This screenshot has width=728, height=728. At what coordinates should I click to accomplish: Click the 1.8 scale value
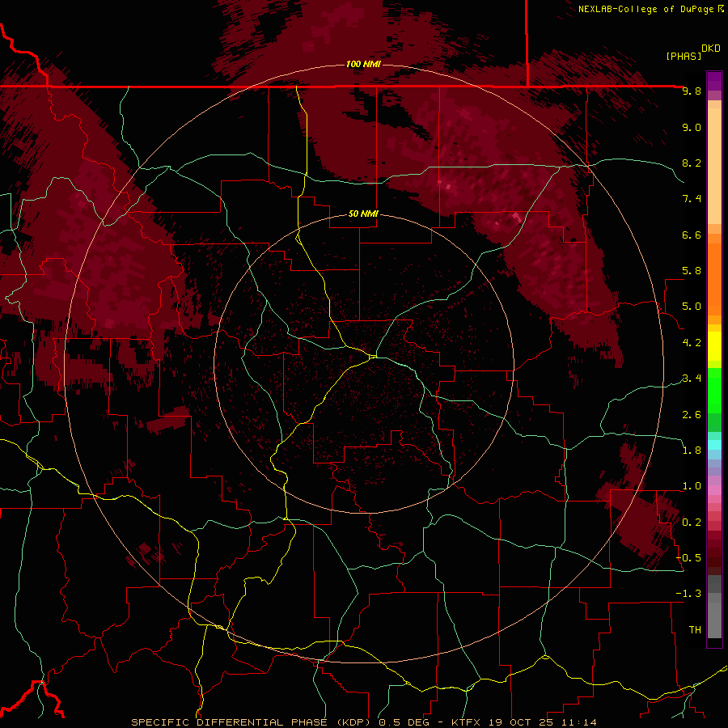click(x=692, y=451)
